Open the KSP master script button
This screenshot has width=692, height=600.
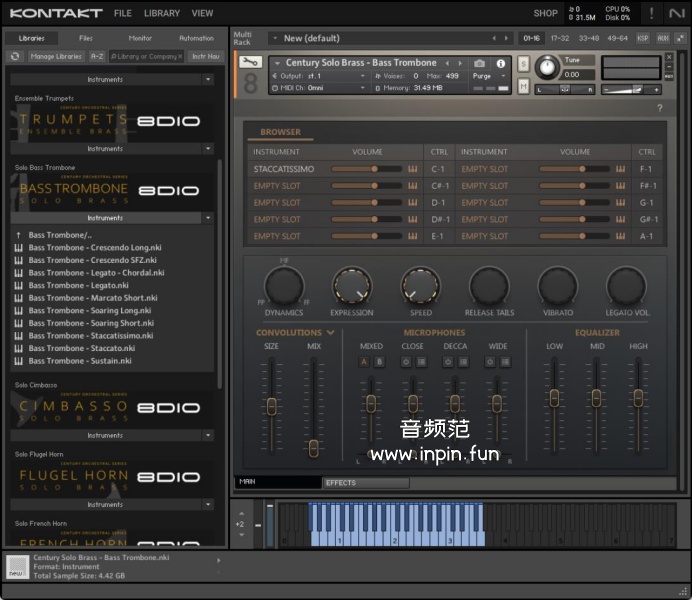643,38
